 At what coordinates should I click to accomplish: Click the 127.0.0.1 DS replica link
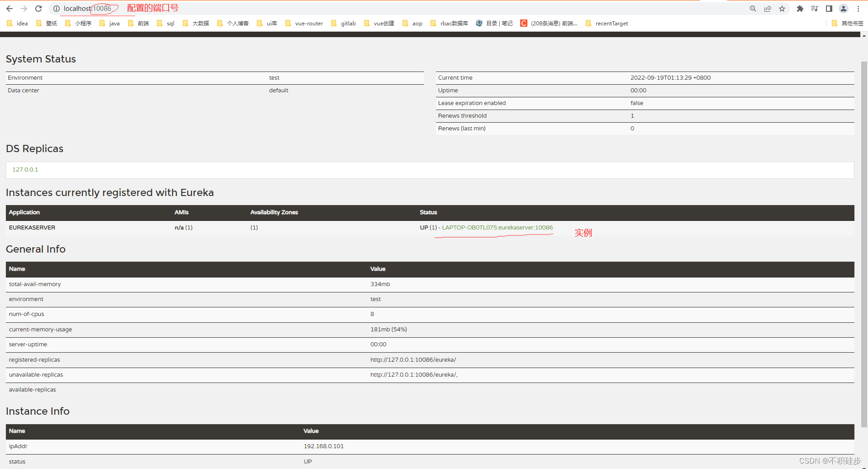[25, 170]
